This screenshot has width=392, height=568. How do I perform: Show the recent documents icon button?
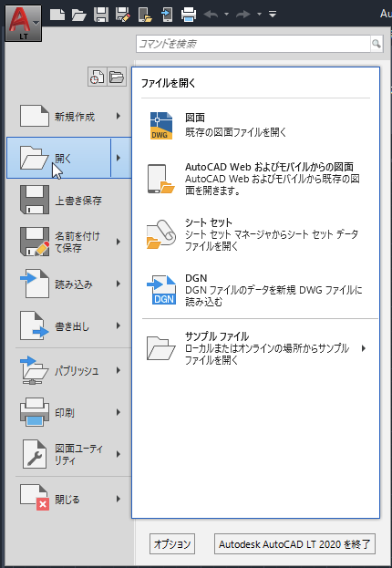point(98,77)
